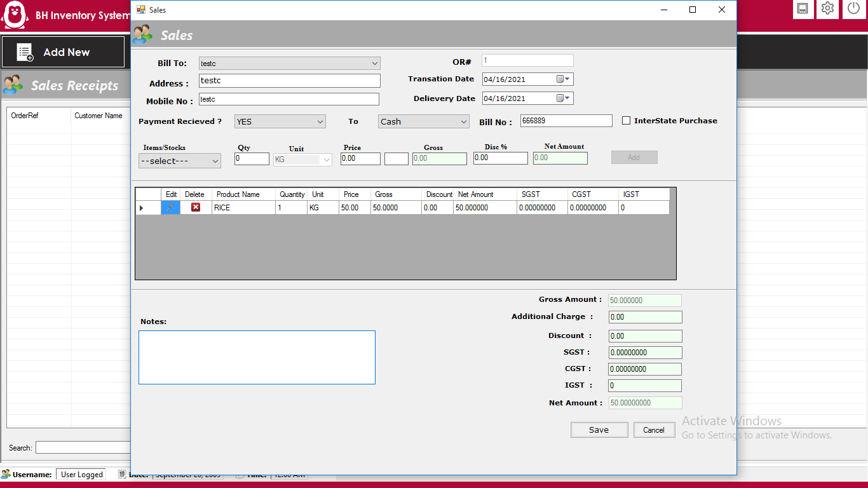
Task: Click inside the Notes text box
Action: point(256,357)
